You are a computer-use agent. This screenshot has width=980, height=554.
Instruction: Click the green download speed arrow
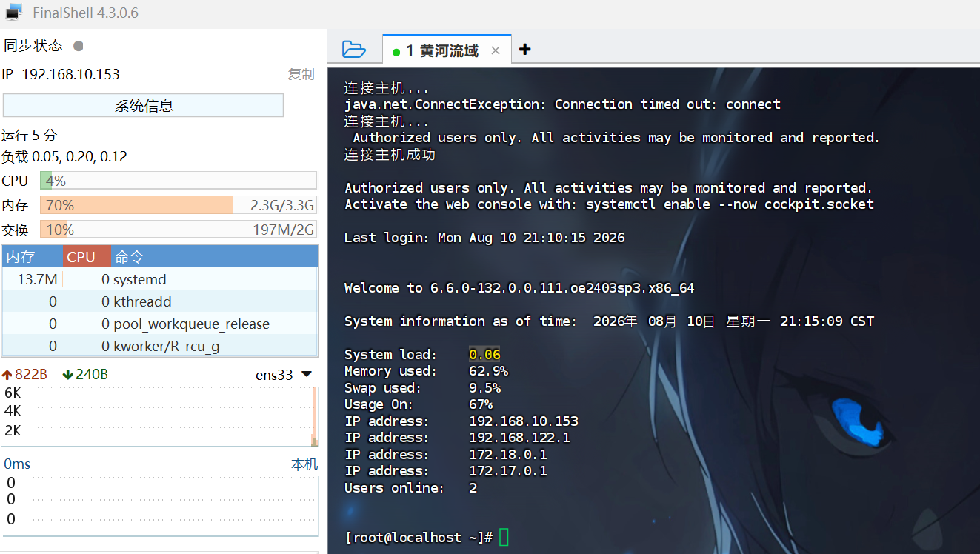pyautogui.click(x=68, y=375)
